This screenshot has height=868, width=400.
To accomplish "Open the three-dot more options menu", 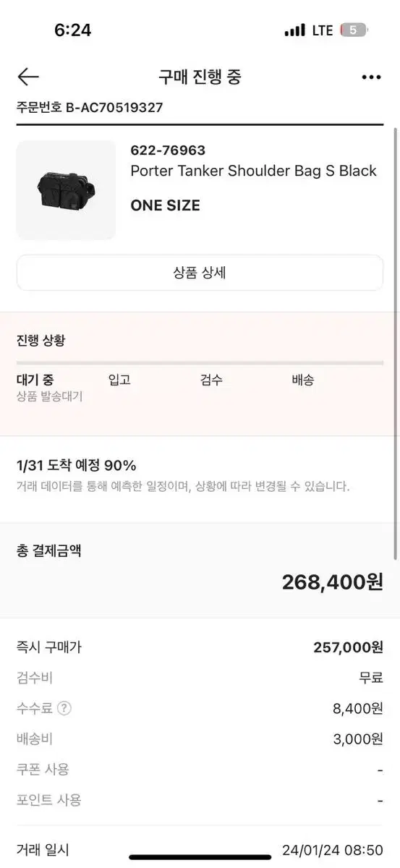I will (x=371, y=77).
